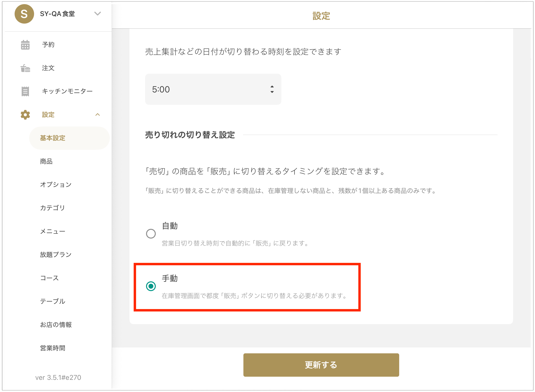Go to オプション settings
This screenshot has width=535, height=392.
pos(56,185)
